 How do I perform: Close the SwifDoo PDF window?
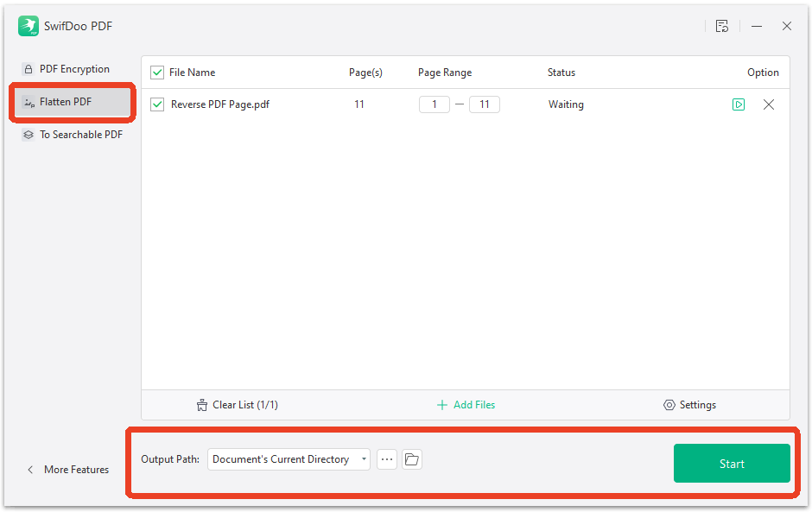click(787, 26)
